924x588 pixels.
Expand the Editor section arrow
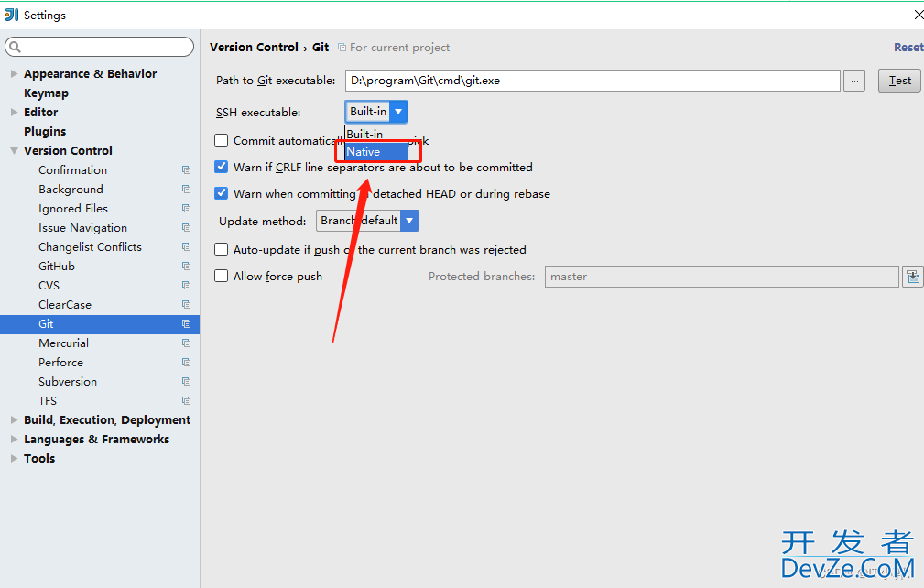(14, 112)
